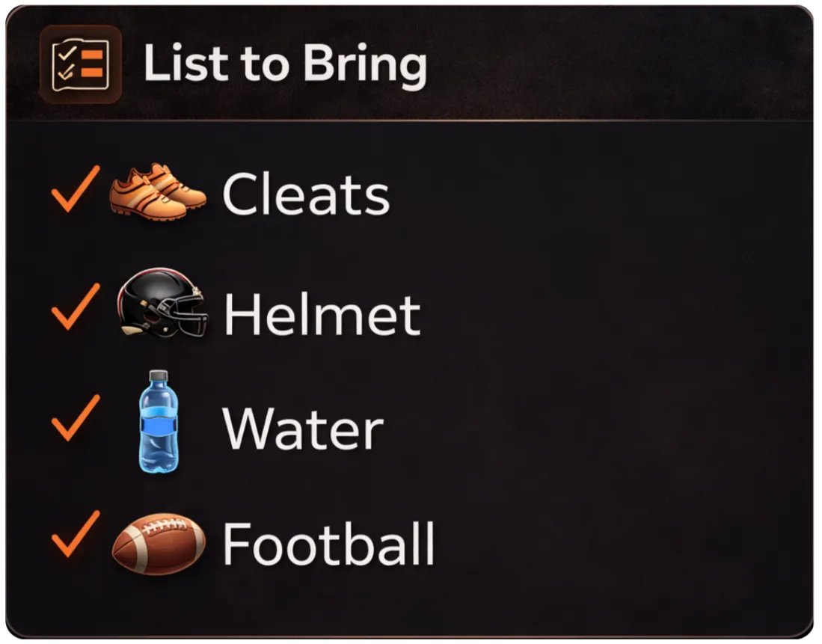822x644 pixels.
Task: Click the gray cap of the water bottle
Action: pyautogui.click(x=159, y=376)
